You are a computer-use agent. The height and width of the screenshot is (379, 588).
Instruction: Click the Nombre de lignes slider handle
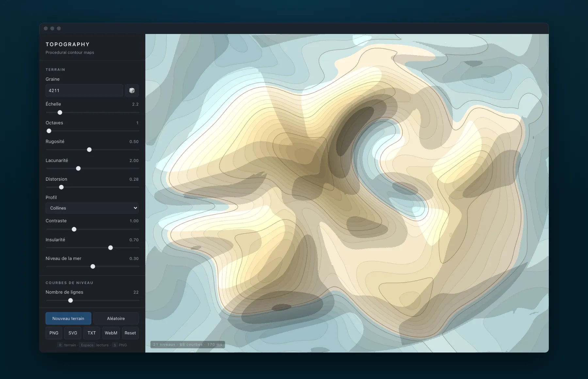[x=71, y=301]
